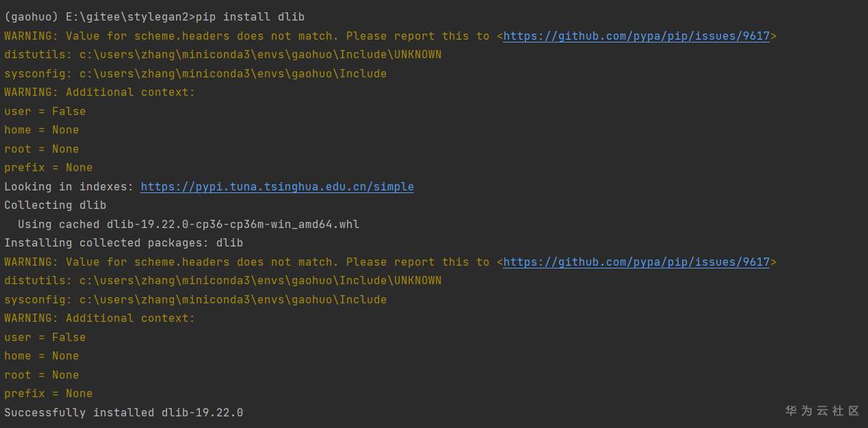Click the 华为云社区 watermark
Viewport: 868px width, 428px height.
(x=821, y=410)
